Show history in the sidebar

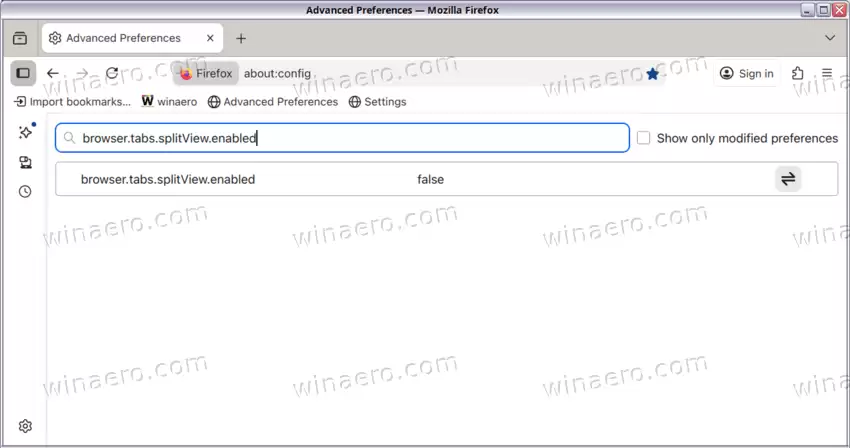(x=25, y=191)
